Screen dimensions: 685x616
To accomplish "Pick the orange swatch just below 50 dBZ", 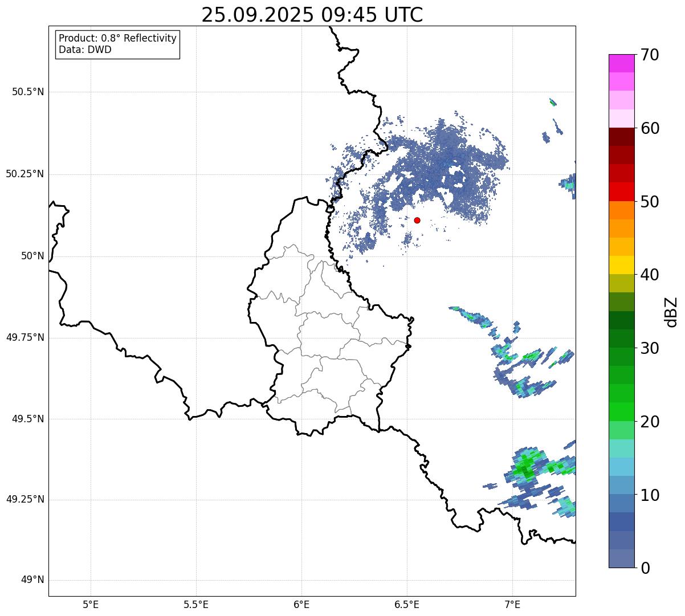I will point(622,210).
